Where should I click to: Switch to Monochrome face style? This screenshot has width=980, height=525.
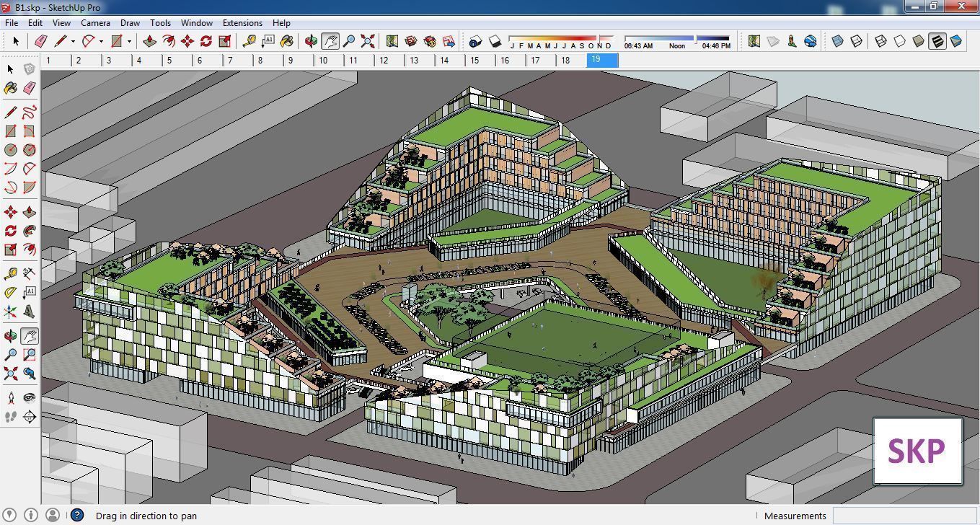(955, 41)
